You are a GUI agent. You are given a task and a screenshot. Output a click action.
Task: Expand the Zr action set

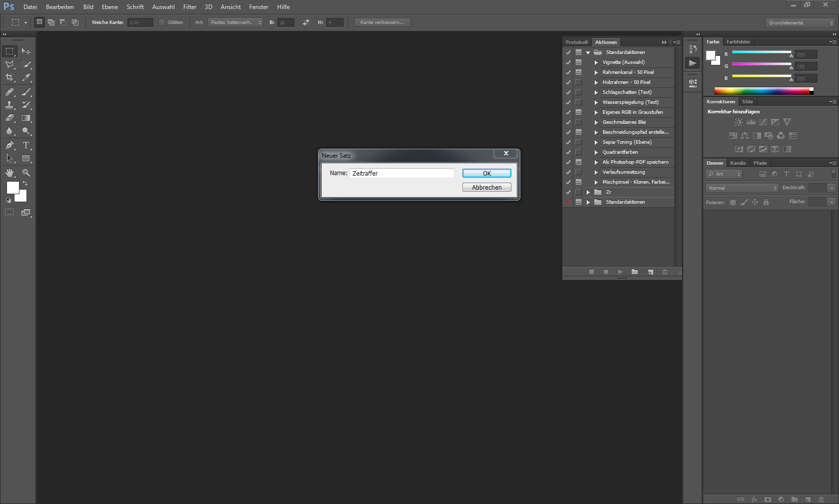coord(588,192)
